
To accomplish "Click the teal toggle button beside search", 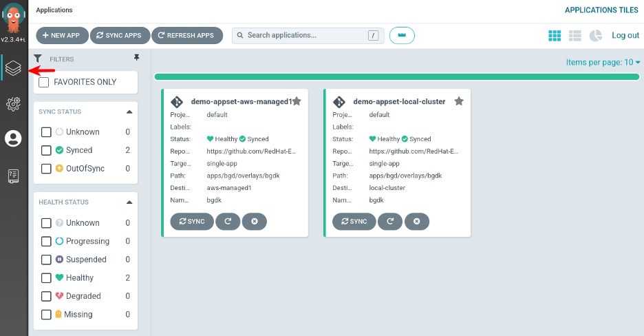I will pos(402,35).
